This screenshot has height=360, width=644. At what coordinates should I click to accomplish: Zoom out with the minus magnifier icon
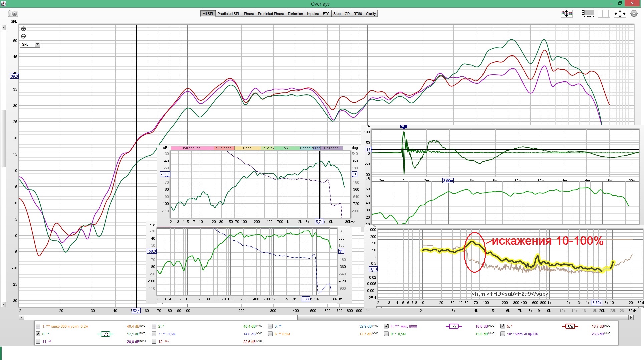click(x=23, y=36)
